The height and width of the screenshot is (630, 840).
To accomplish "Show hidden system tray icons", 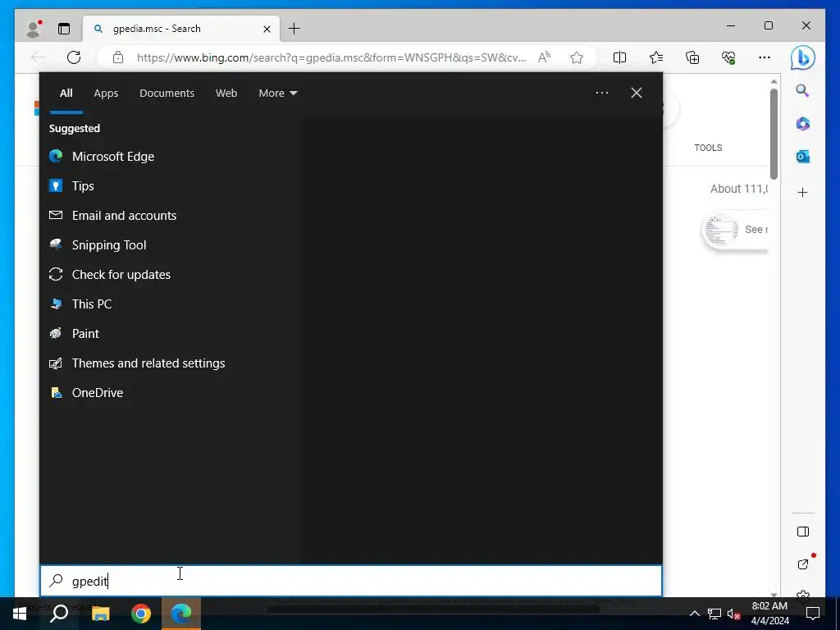I will tap(694, 614).
